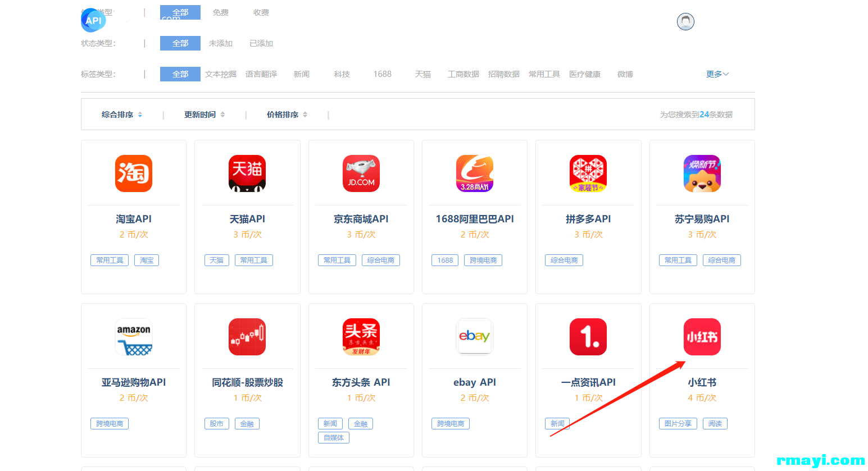Open the Amazon shopping cart icon

click(x=134, y=337)
